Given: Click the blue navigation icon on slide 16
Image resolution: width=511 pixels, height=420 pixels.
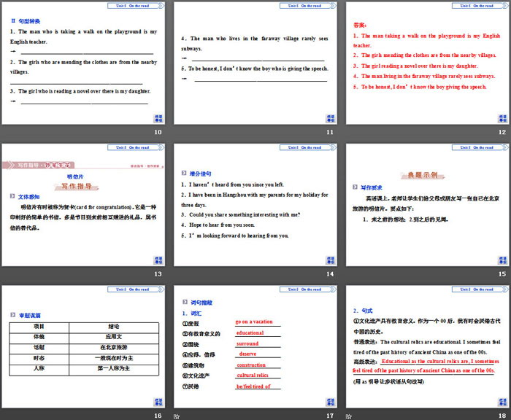Looking at the screenshot, I should point(158,402).
